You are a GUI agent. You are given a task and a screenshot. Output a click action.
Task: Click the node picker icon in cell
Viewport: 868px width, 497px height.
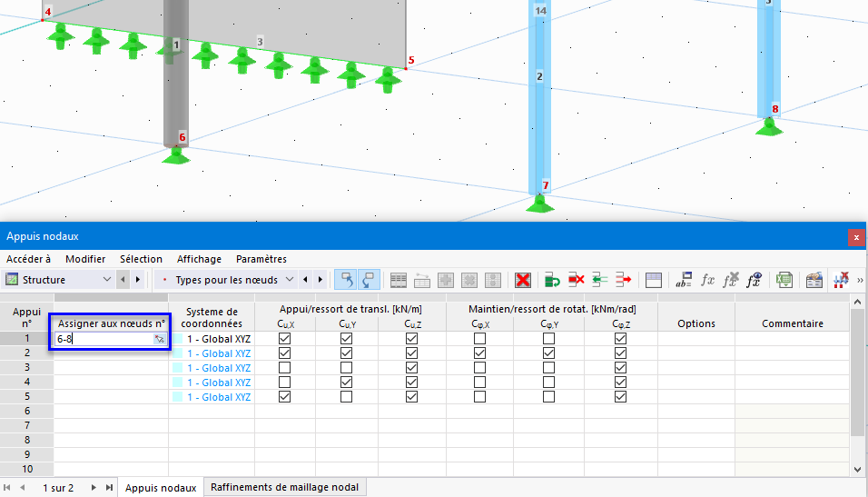pyautogui.click(x=160, y=339)
